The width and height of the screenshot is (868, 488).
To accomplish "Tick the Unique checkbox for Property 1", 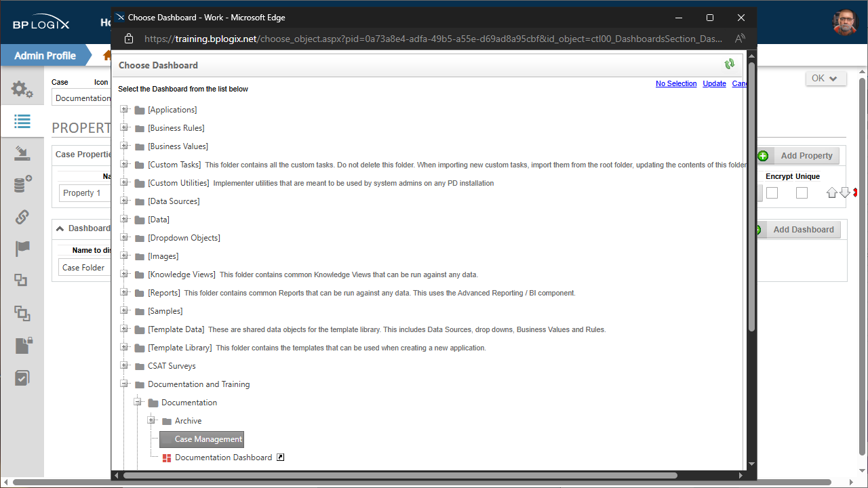I will click(x=802, y=193).
